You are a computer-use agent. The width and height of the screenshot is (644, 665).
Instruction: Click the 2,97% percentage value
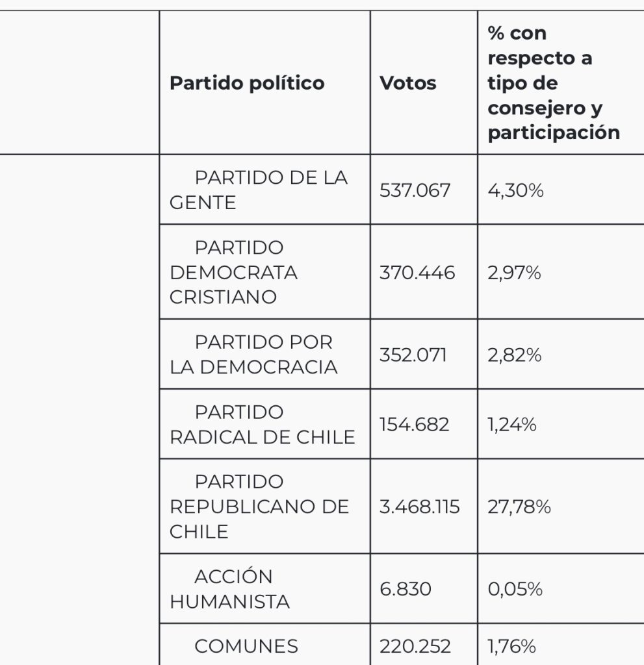[514, 272]
